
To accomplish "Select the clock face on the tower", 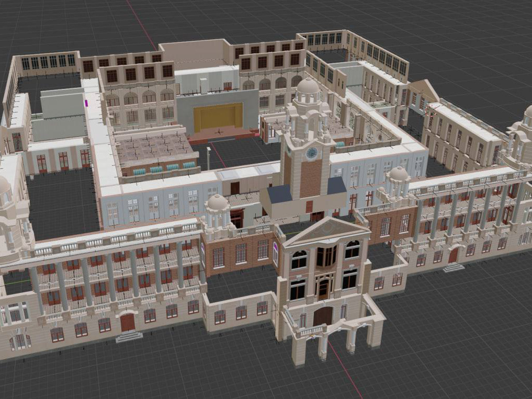I will point(311,153).
